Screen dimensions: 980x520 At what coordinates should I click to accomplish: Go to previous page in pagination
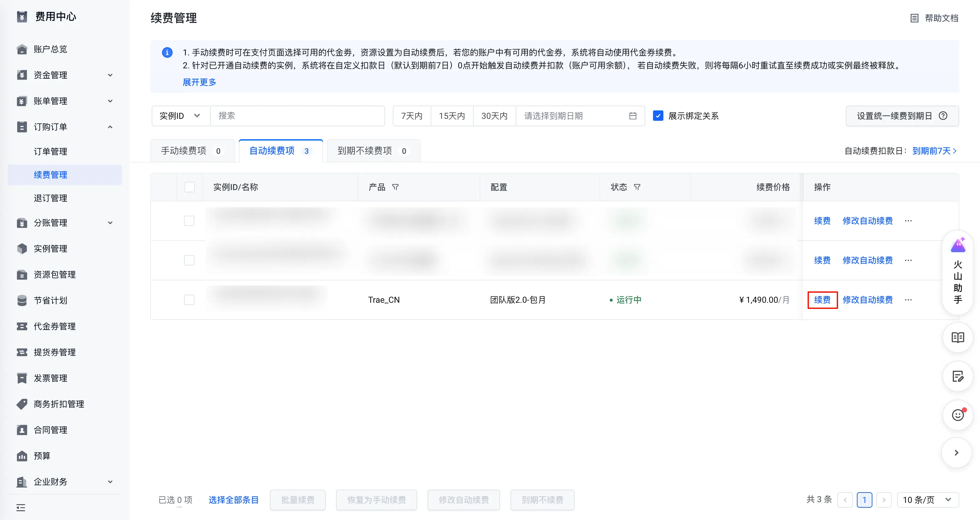click(x=845, y=500)
